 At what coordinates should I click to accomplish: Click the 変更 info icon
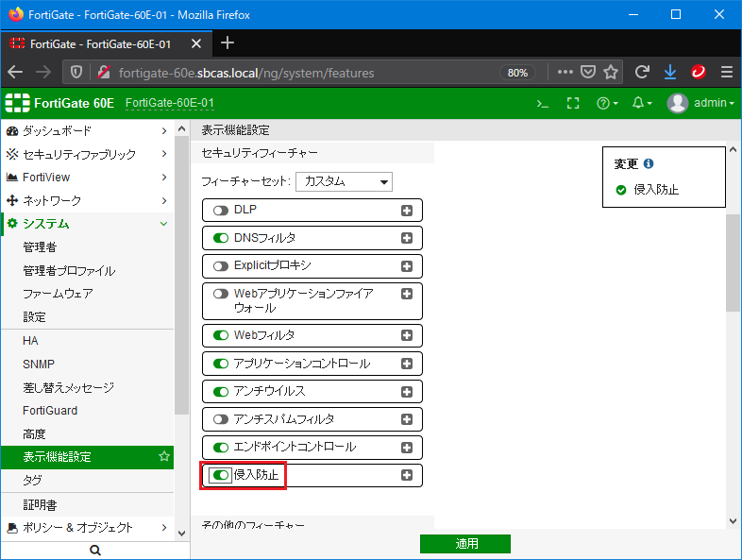click(649, 163)
